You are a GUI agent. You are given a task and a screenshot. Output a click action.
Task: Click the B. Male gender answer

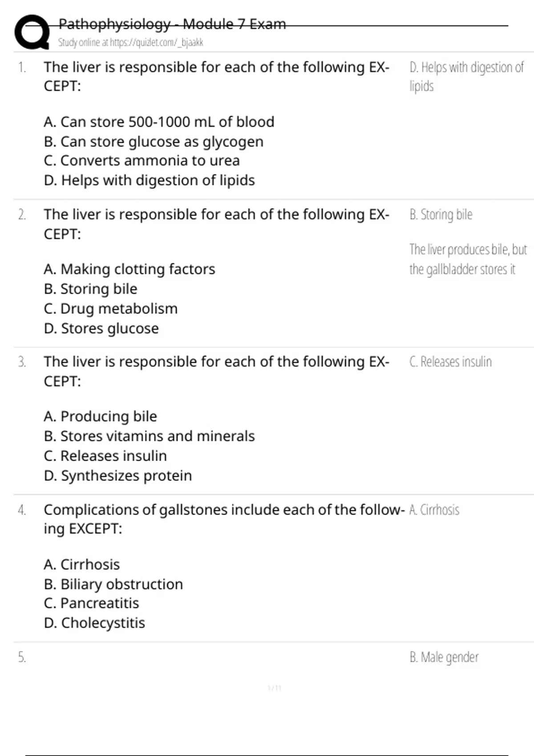pyautogui.click(x=444, y=657)
